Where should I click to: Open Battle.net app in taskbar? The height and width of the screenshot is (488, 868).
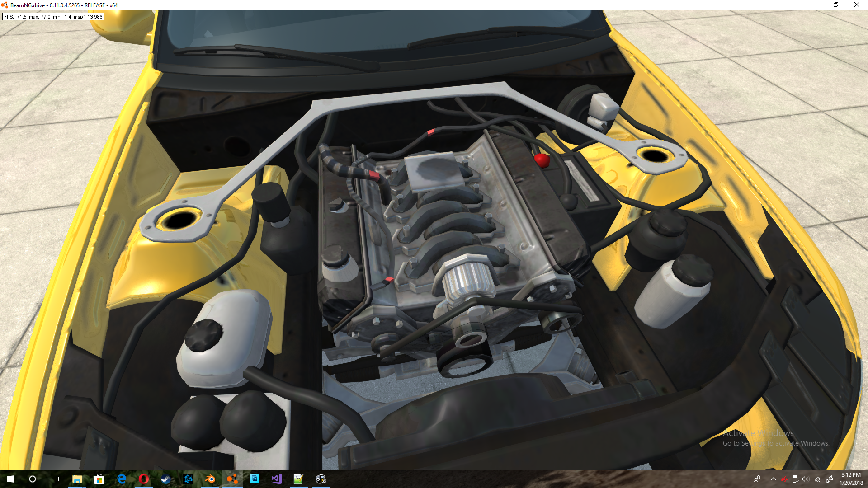tap(188, 479)
